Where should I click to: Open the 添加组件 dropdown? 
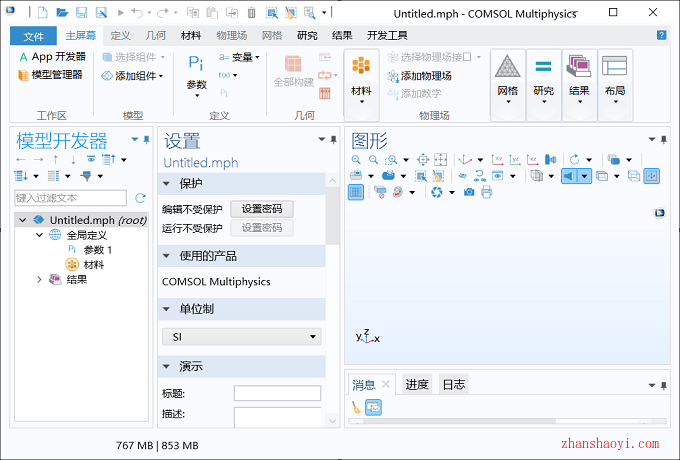coord(132,76)
